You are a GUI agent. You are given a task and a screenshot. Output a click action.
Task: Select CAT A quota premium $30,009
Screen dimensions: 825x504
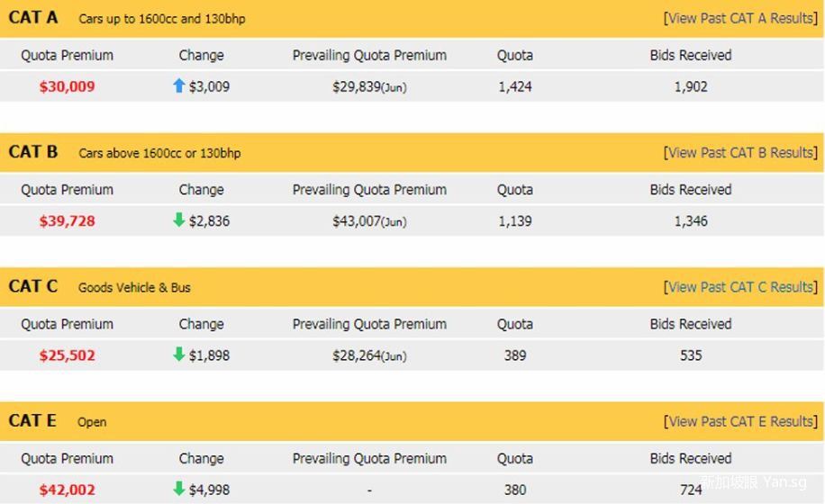click(x=67, y=87)
